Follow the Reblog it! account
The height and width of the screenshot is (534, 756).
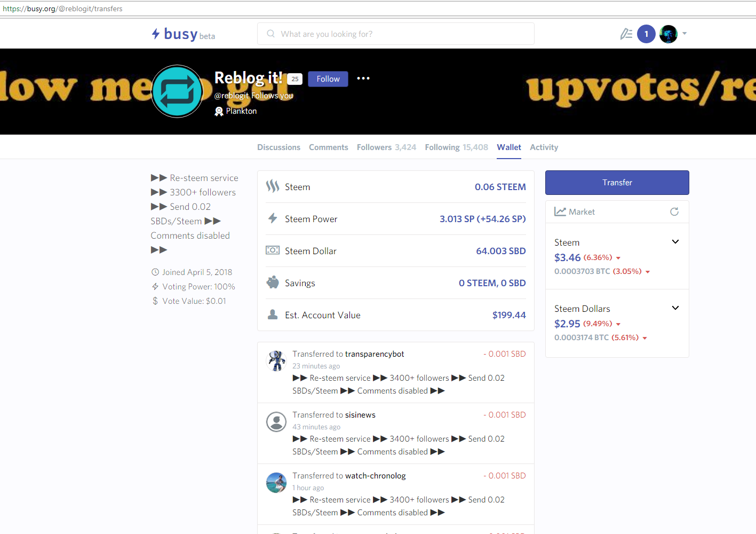point(328,79)
